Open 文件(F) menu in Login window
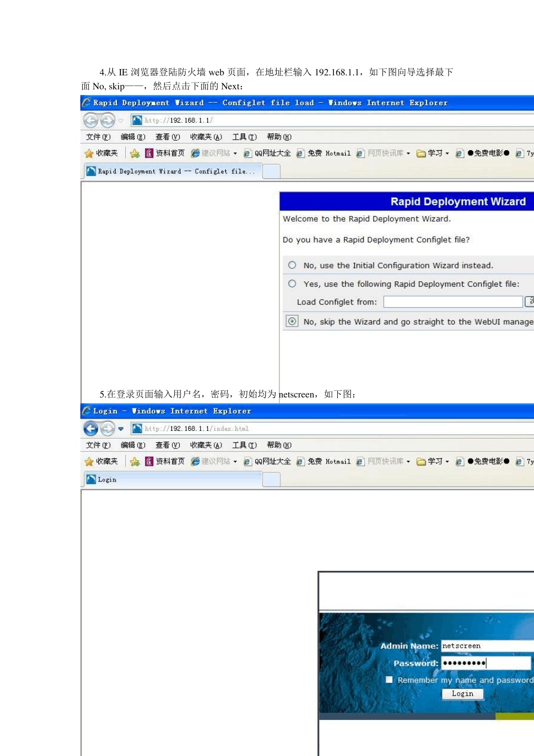Image resolution: width=534 pixels, height=756 pixels. pyautogui.click(x=98, y=445)
